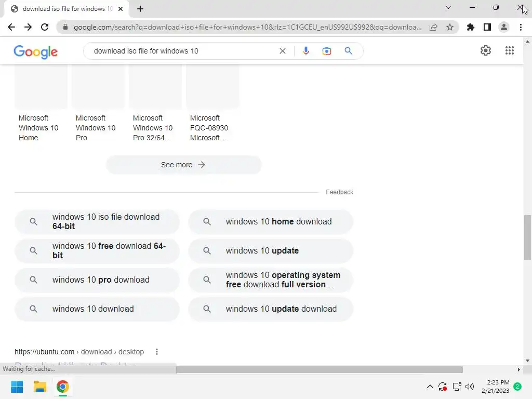532x399 pixels.
Task: Search 'windows 10 update' suggestion
Action: coord(271,251)
